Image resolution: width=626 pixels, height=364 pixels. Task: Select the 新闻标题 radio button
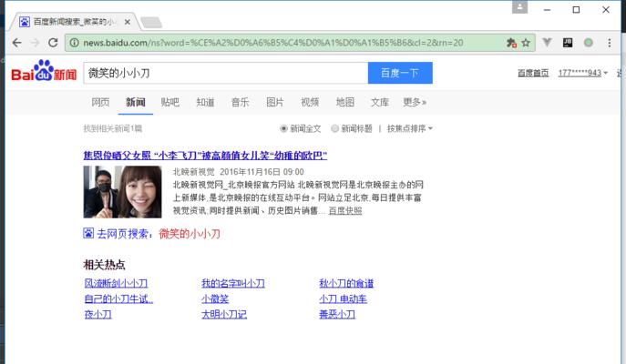[x=335, y=128]
